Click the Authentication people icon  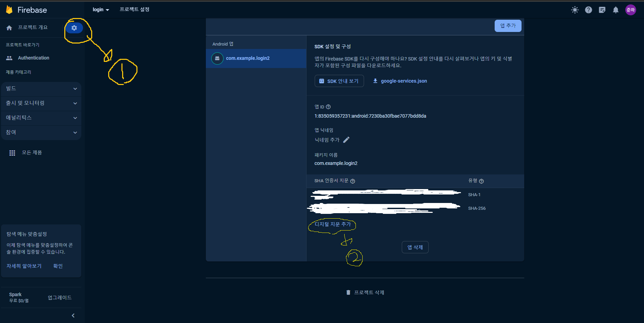tap(9, 58)
